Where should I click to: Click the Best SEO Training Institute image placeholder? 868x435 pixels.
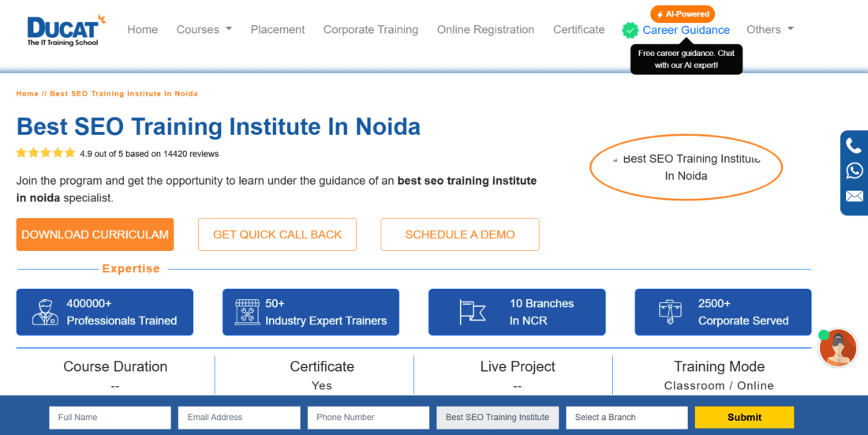click(686, 167)
